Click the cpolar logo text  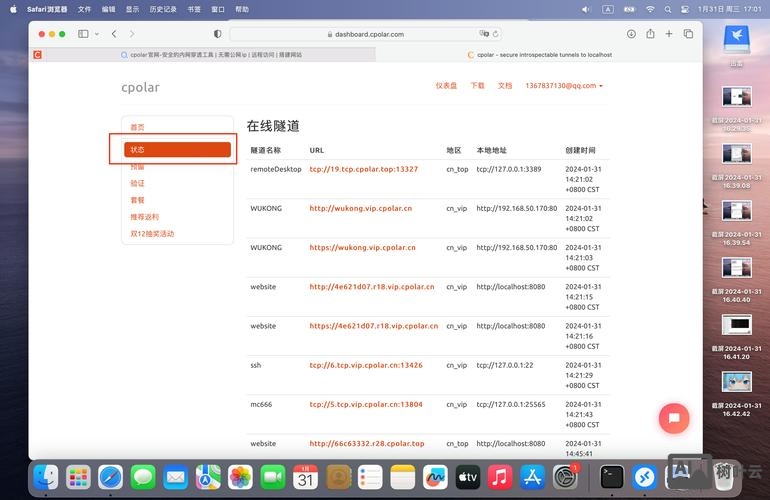pyautogui.click(x=140, y=87)
